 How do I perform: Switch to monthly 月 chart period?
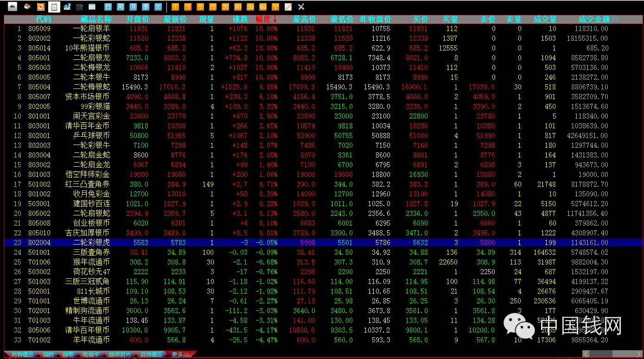tap(133, 7)
